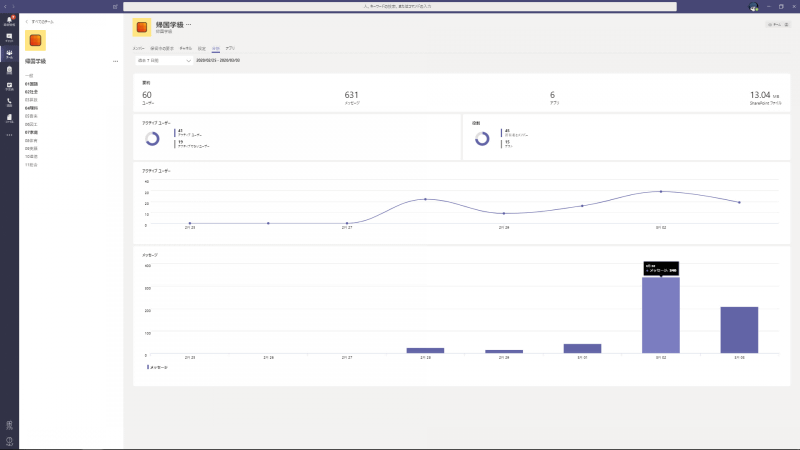800x450 pixels.
Task: Click the new chat compose icon
Action: (116, 6)
